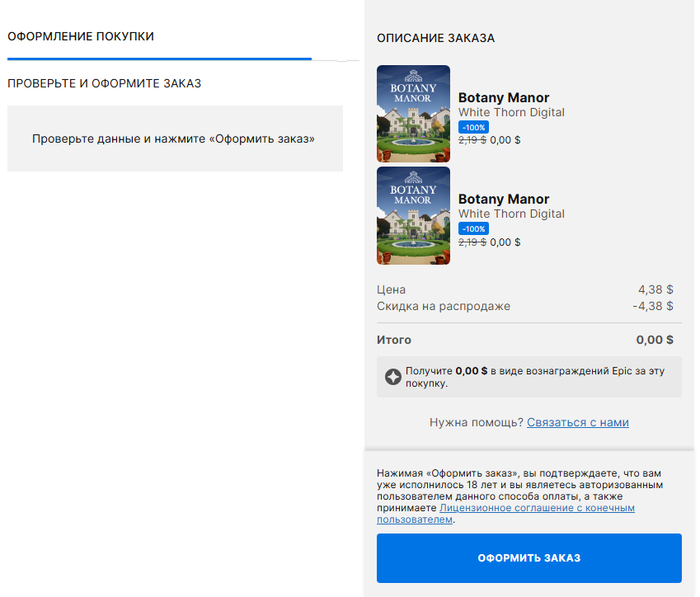Click the ОПИСАНИЕ ЗАКАЗА heading
The image size is (700, 597).
click(x=435, y=38)
